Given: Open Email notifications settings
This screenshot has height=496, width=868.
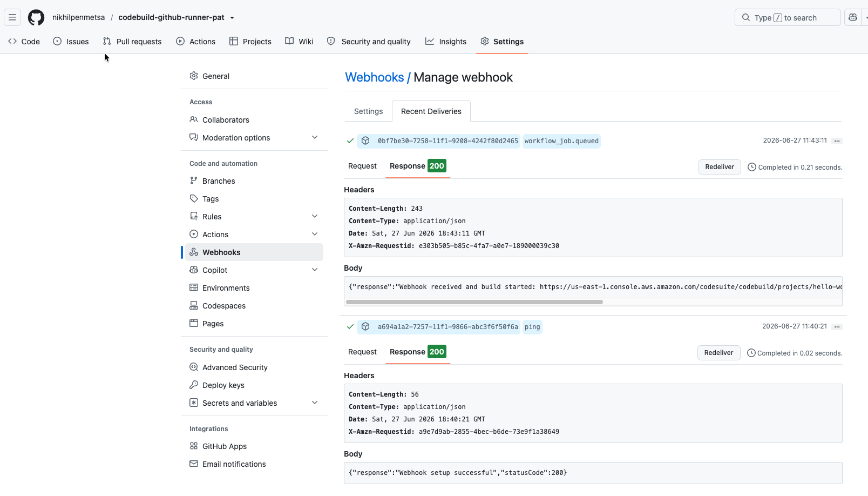Looking at the screenshot, I should (x=254, y=464).
